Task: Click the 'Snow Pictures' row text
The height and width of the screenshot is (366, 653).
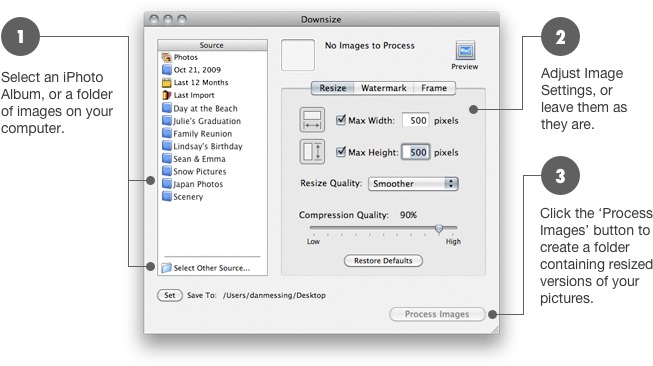Action: (x=200, y=172)
